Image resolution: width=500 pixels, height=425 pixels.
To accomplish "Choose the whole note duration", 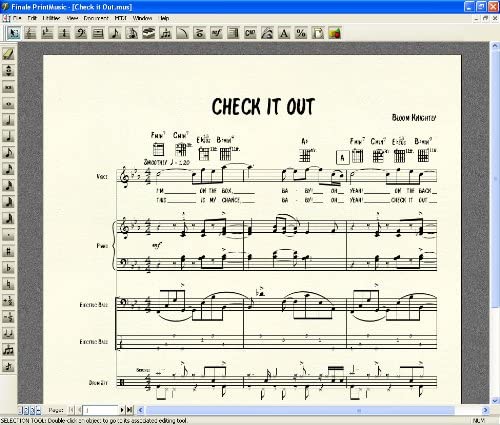I will (8, 104).
